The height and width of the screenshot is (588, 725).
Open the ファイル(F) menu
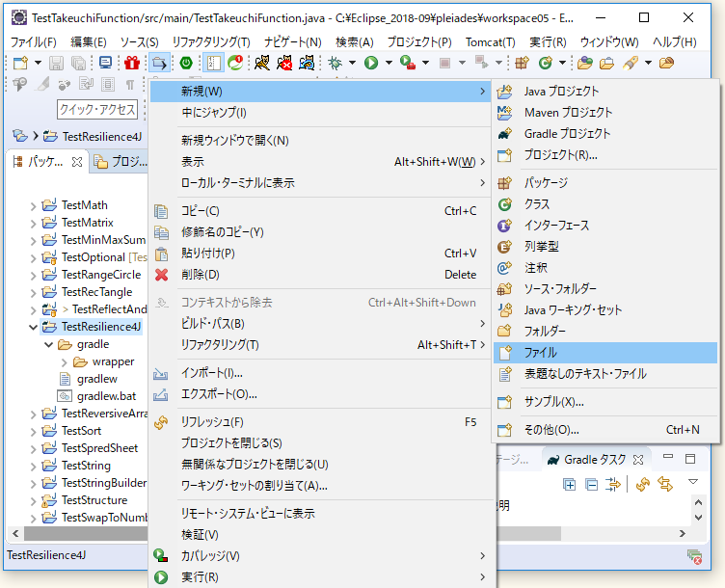[34, 42]
